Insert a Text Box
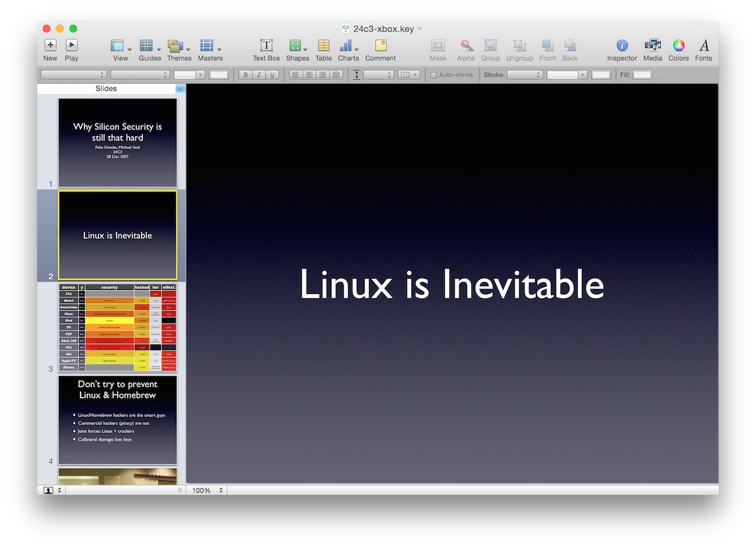Image resolution: width=756 pixels, height=548 pixels. point(266,46)
